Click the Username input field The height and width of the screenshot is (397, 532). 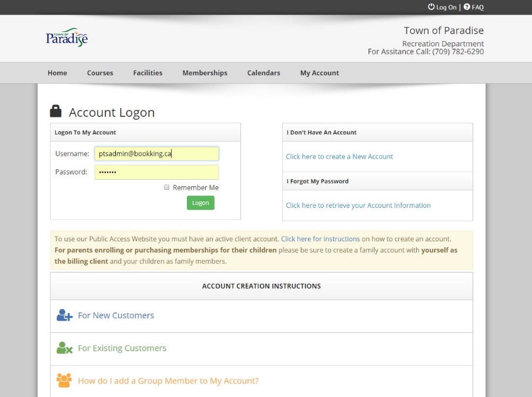[x=156, y=154]
